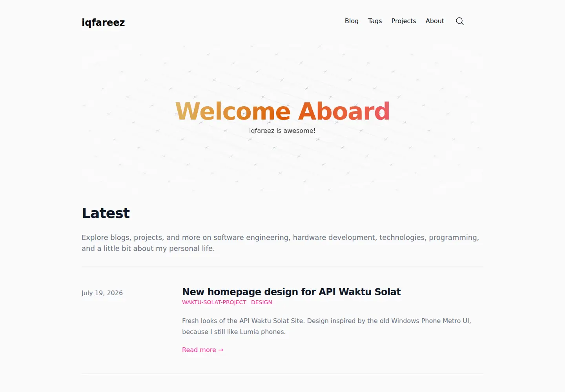565x392 pixels.
Task: Click the 'Explore blogs, projects' description text
Action: [x=280, y=243]
